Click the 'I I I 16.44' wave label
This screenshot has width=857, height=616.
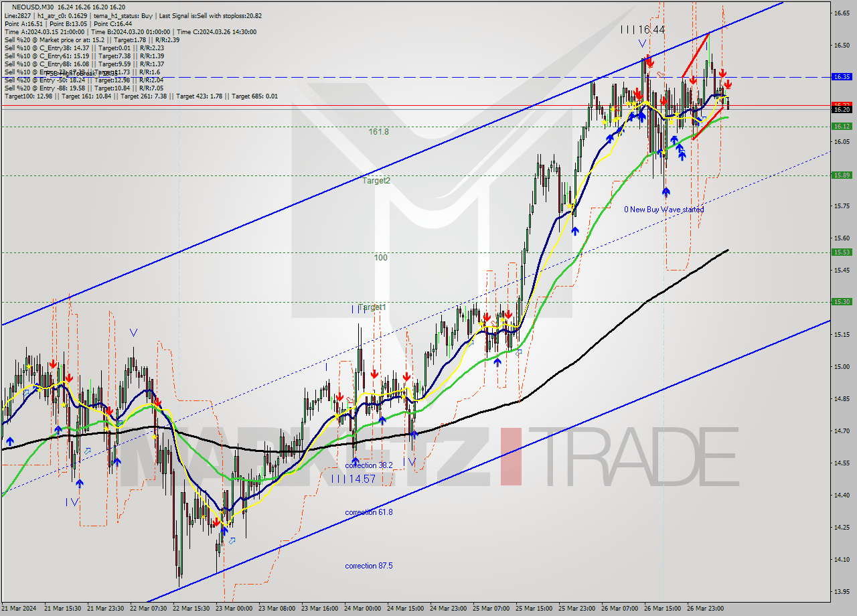642,29
